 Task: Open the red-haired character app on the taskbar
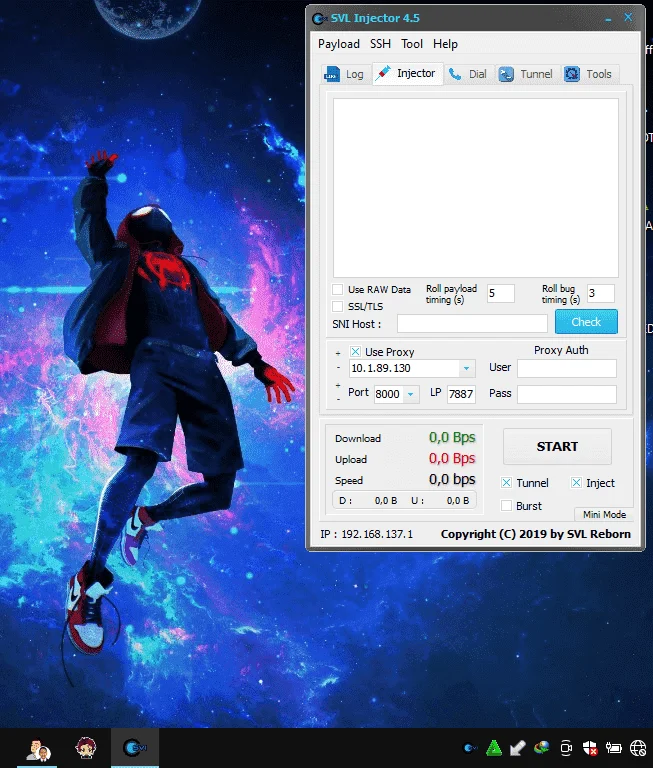pyautogui.click(x=86, y=747)
